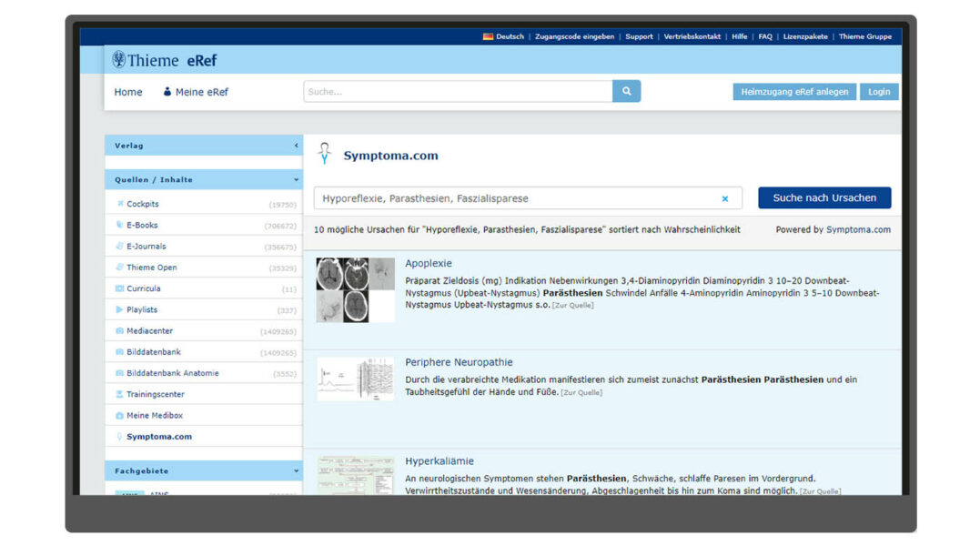Select Symptoma.com in sources list

[x=159, y=437]
